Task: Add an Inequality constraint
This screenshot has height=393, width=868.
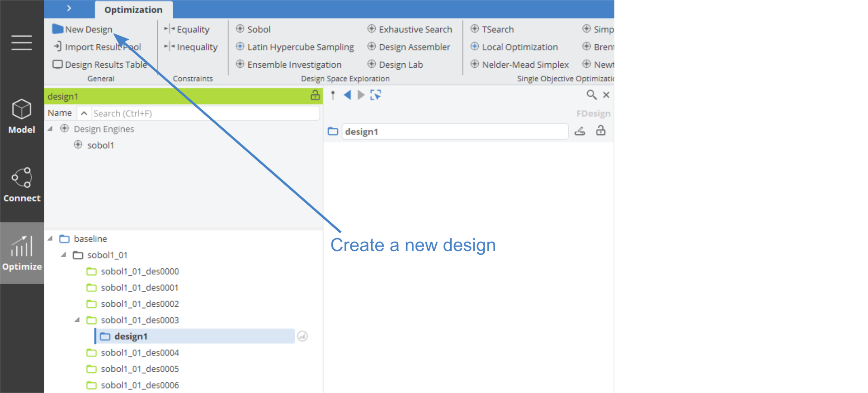Action: [190, 47]
